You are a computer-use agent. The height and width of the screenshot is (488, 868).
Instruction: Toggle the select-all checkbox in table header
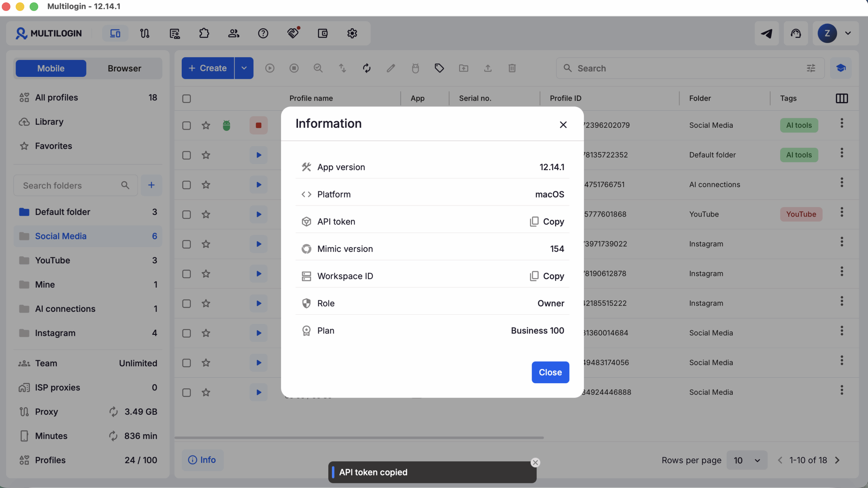click(x=186, y=99)
